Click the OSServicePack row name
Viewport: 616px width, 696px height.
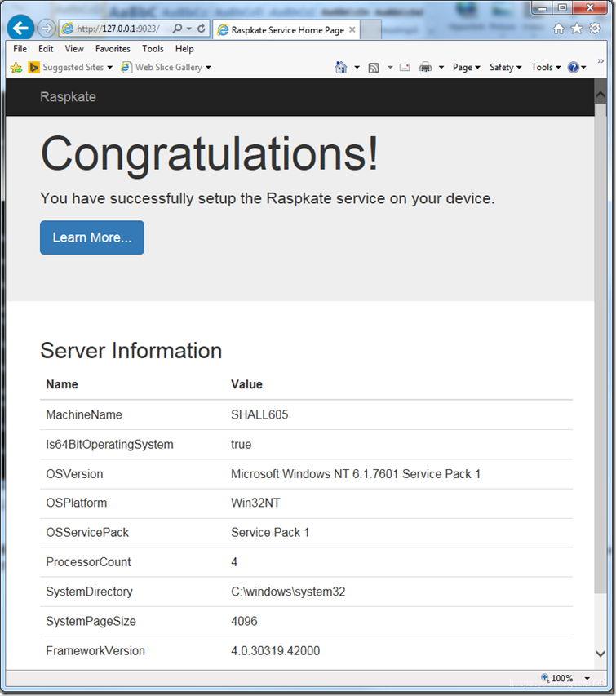point(87,532)
